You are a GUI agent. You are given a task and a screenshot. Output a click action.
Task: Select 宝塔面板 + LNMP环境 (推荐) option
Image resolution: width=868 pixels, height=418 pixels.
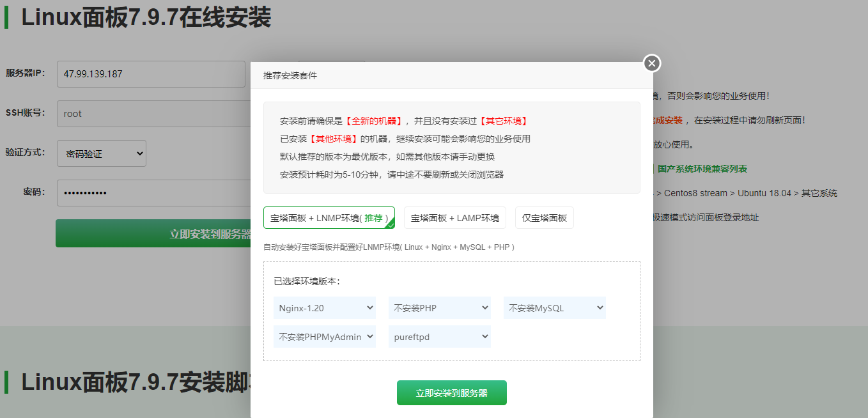[x=329, y=218]
